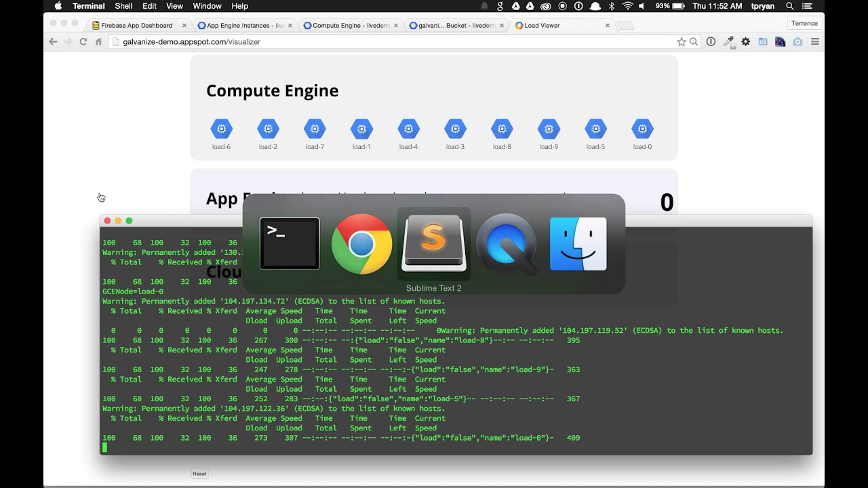Open the Edit menu
Screen dimensions: 868x488
coord(149,6)
